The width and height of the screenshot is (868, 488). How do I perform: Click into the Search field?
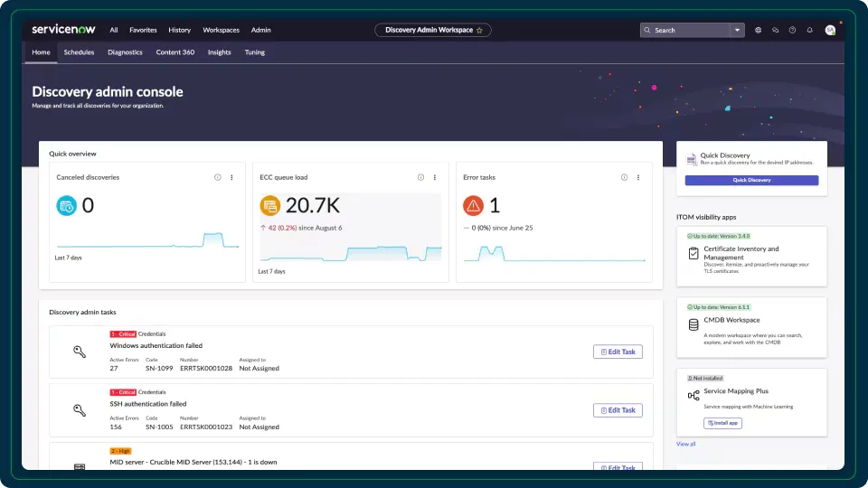click(687, 30)
